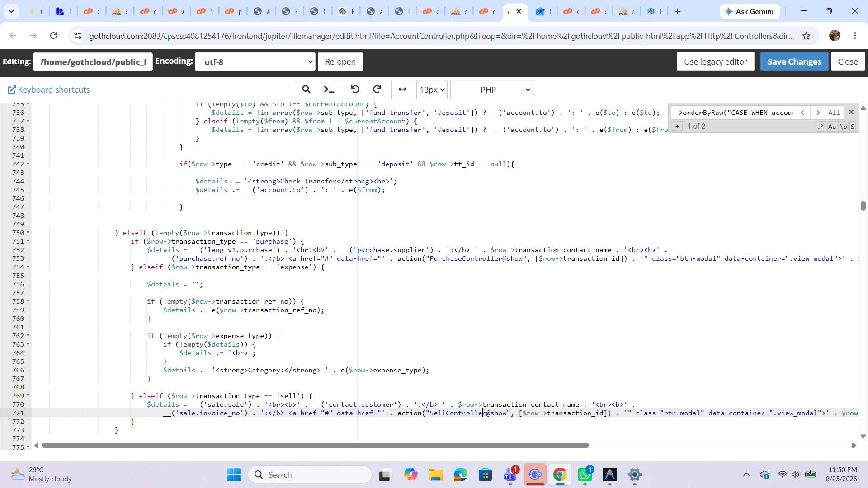Go to the previous search match
Viewport: 868px width, 488px height.
802,113
